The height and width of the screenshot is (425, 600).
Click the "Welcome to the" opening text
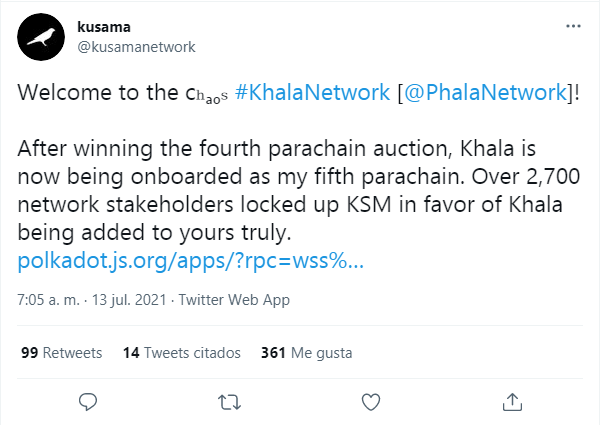point(92,92)
